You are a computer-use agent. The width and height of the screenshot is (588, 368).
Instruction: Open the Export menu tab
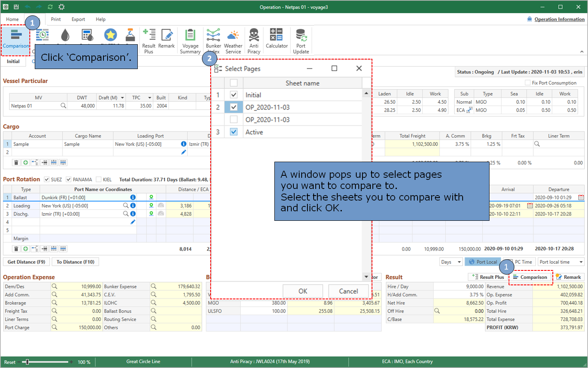[78, 19]
